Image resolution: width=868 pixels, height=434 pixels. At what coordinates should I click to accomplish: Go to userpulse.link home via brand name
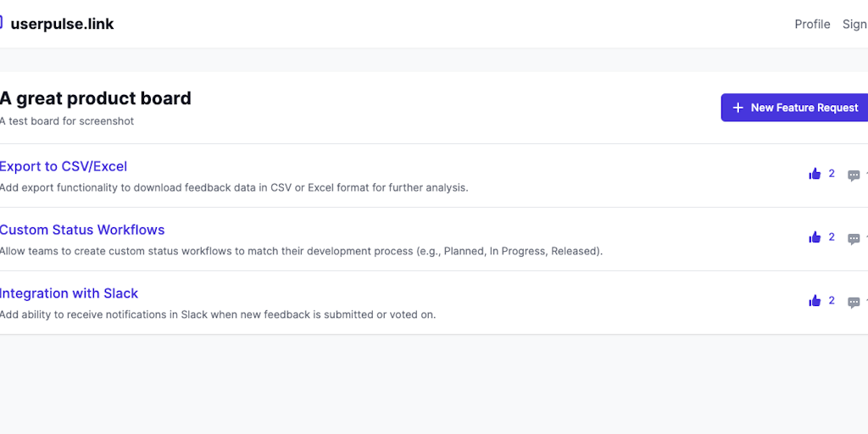click(x=62, y=24)
